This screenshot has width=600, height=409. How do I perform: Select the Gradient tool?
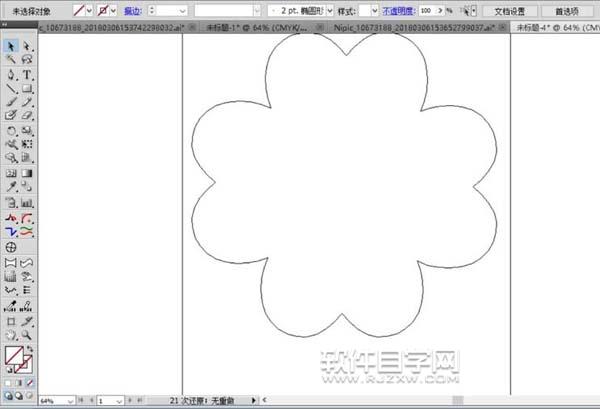pos(27,173)
